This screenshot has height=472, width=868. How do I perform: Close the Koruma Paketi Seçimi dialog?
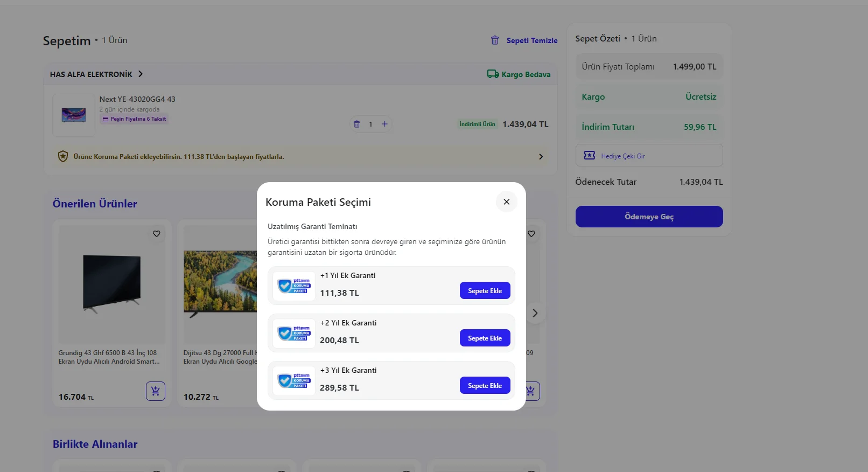[x=506, y=202]
